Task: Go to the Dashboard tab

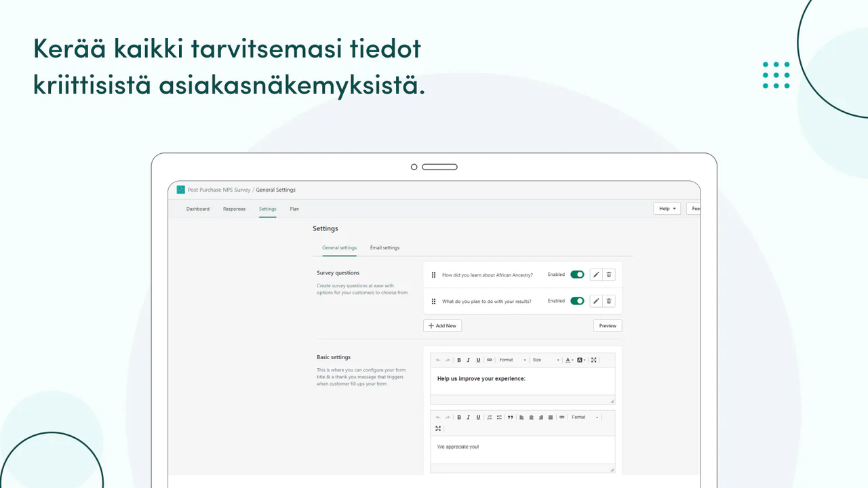Action: (x=198, y=209)
